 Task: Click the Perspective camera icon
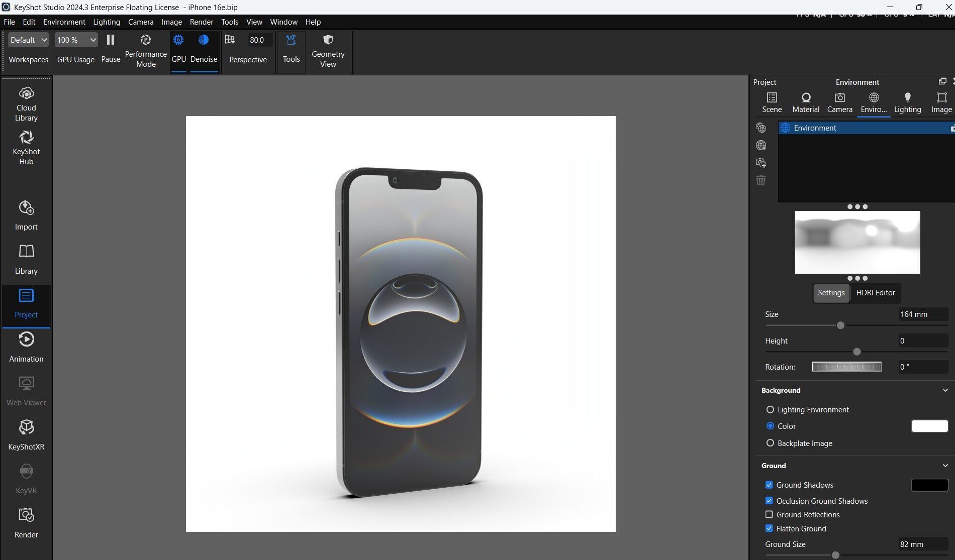tap(230, 40)
